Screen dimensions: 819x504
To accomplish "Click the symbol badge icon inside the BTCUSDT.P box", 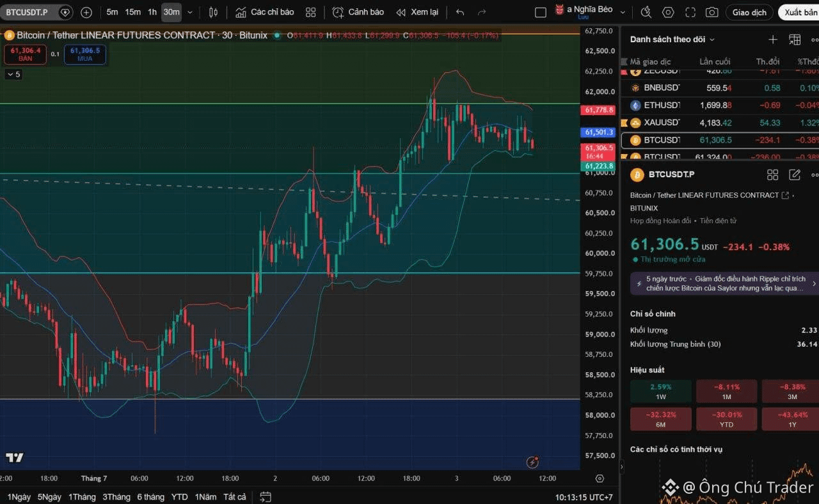I will tap(65, 12).
